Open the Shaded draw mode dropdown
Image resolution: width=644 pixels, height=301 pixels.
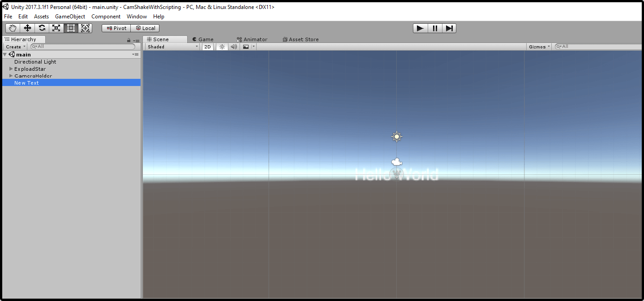[x=172, y=47]
